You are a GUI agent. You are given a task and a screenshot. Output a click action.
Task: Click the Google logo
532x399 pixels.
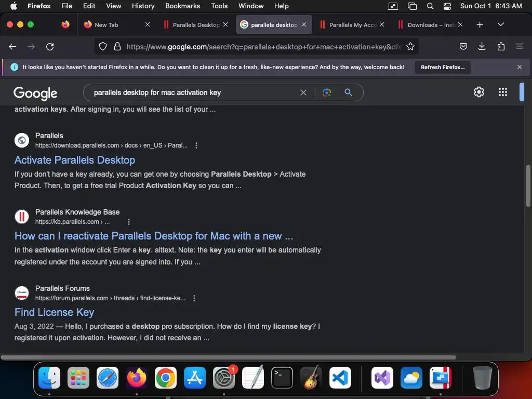pos(35,94)
